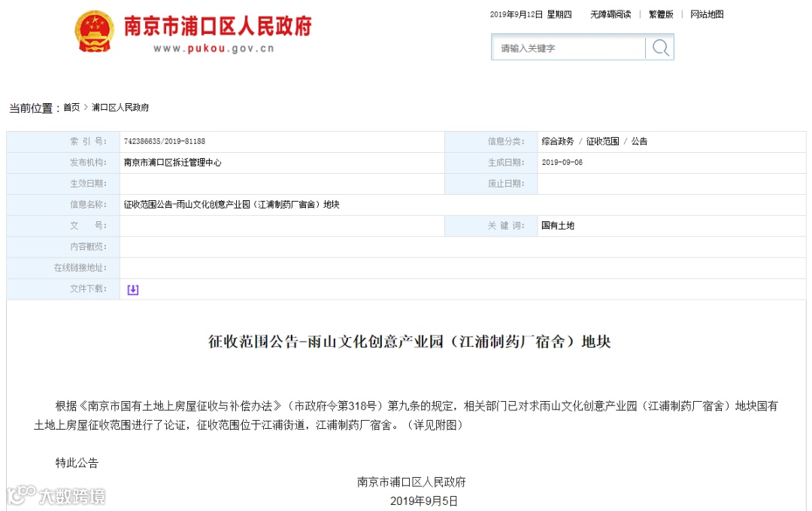Click the www.pukou.gov.cn URL text
The height and width of the screenshot is (511, 812).
(x=214, y=48)
